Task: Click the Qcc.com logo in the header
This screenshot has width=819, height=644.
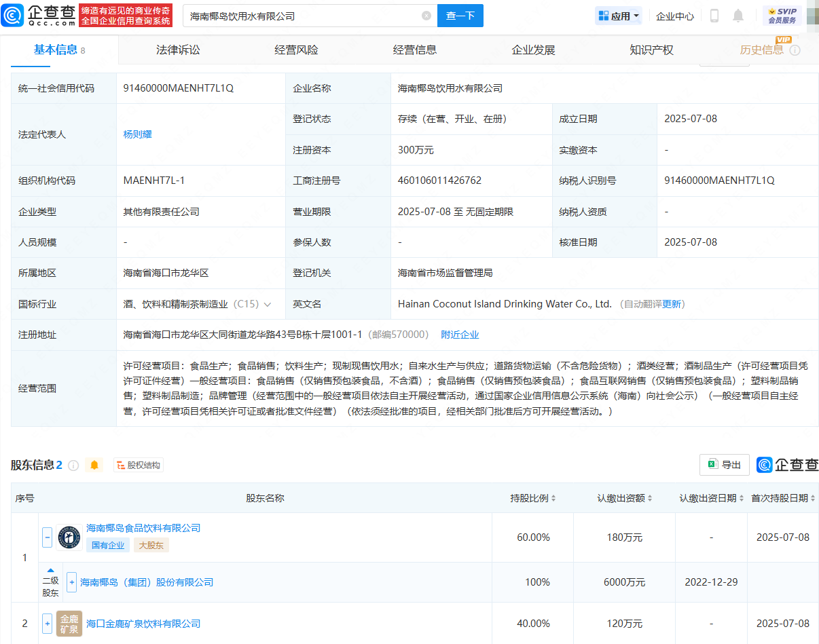Action: click(x=39, y=15)
